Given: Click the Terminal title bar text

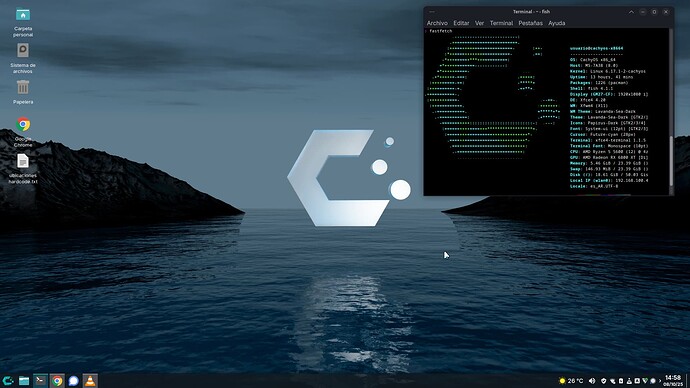Looking at the screenshot, I should [x=531, y=12].
